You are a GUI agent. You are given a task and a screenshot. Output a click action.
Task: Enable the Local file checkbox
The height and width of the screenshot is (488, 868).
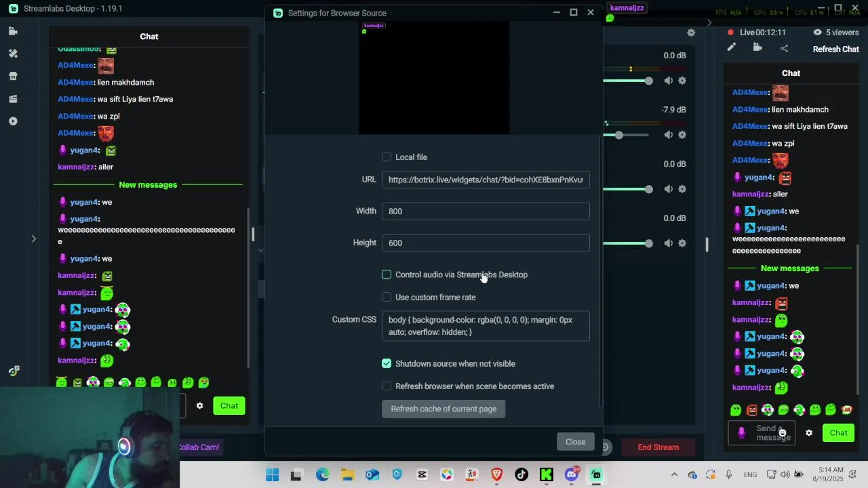pos(387,157)
